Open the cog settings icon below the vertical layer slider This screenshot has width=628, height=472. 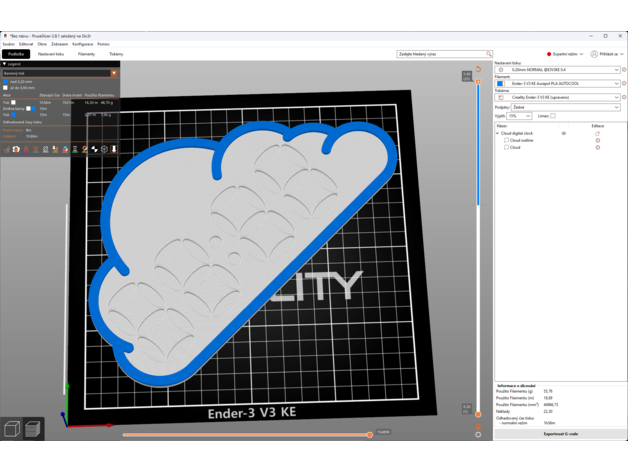(478, 435)
